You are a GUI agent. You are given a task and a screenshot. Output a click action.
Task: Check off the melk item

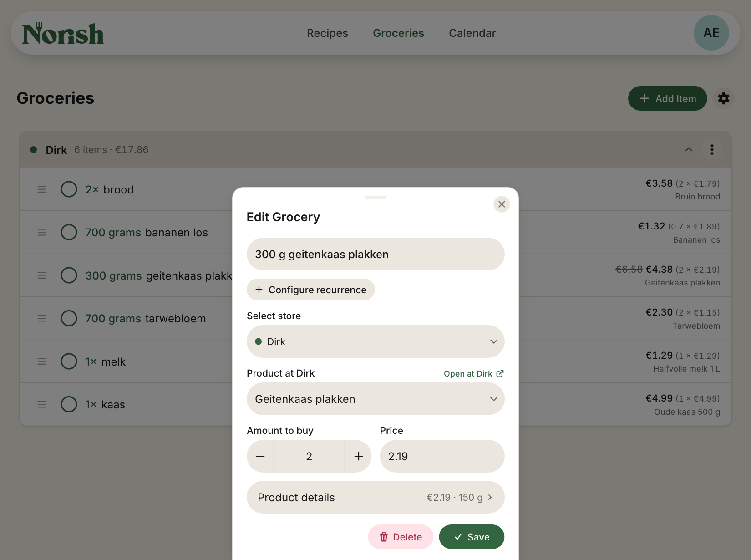(69, 361)
